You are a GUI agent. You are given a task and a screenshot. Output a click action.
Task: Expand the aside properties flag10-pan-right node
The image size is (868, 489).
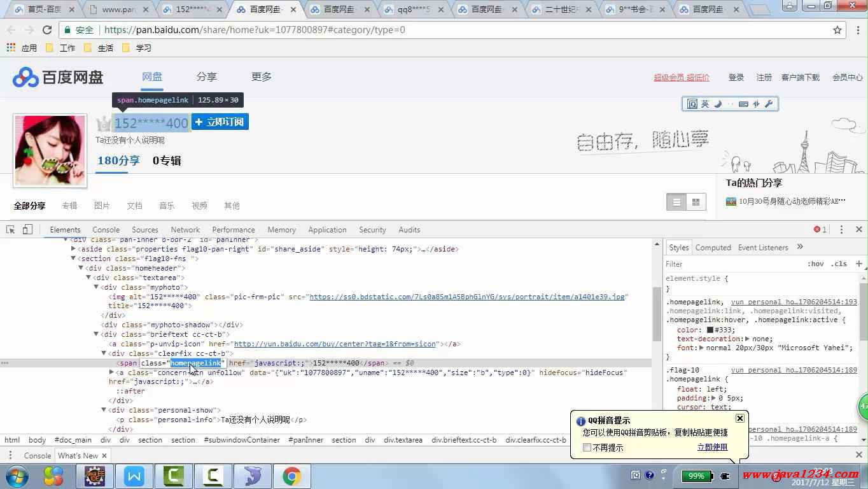74,249
